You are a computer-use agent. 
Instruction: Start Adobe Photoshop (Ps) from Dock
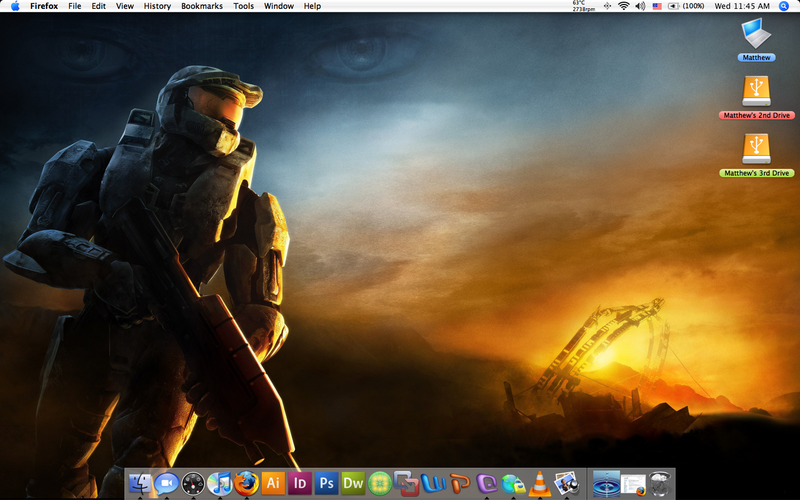(327, 483)
